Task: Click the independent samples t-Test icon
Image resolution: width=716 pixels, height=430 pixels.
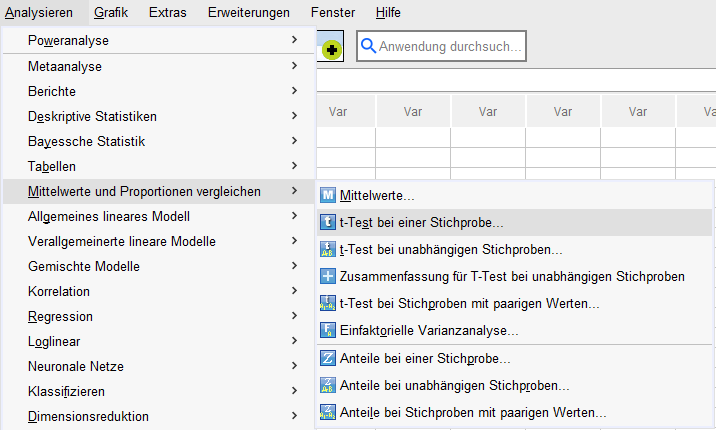Action: pos(327,249)
